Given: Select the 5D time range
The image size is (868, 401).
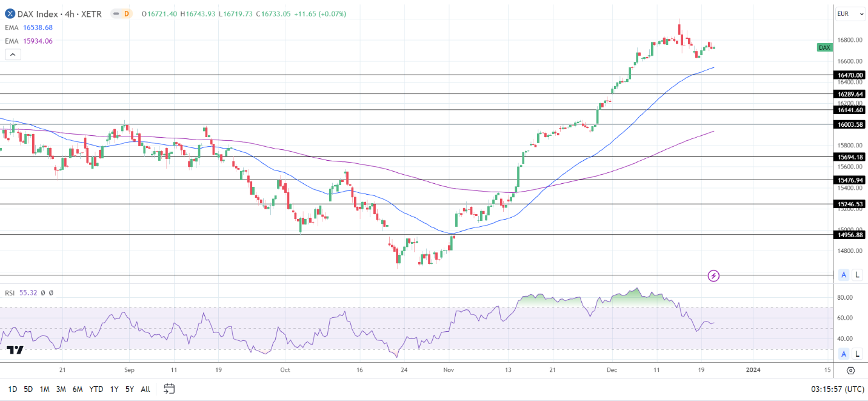Looking at the screenshot, I should (x=28, y=389).
